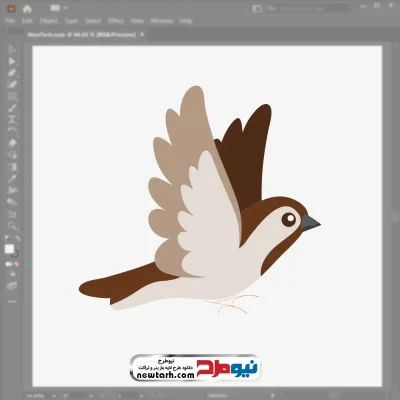400x400 pixels.
Task: Open the Effect menu
Action: coord(116,21)
